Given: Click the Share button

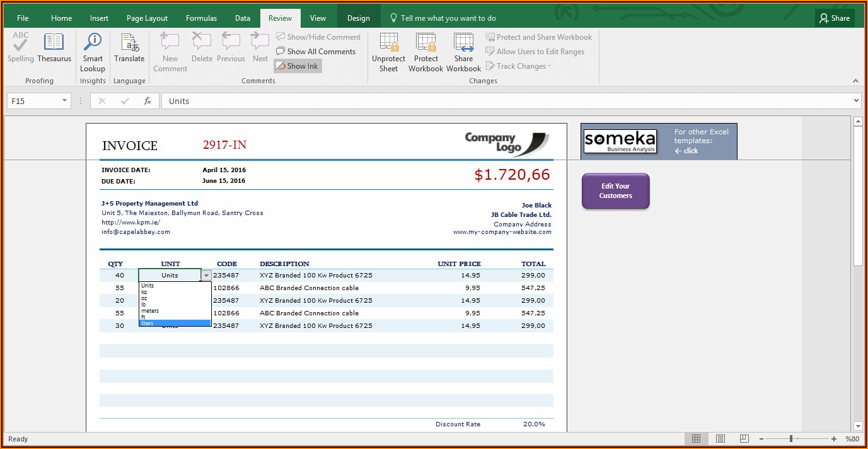Looking at the screenshot, I should tap(835, 18).
